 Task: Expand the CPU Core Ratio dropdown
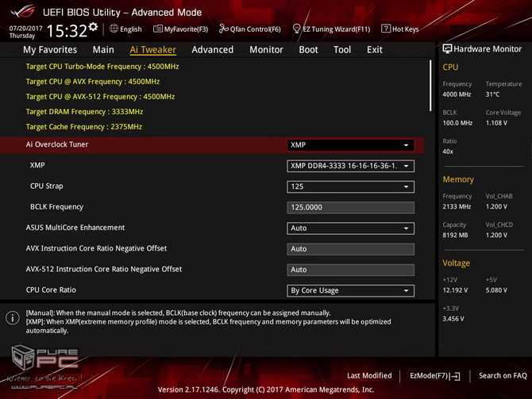[x=350, y=290]
